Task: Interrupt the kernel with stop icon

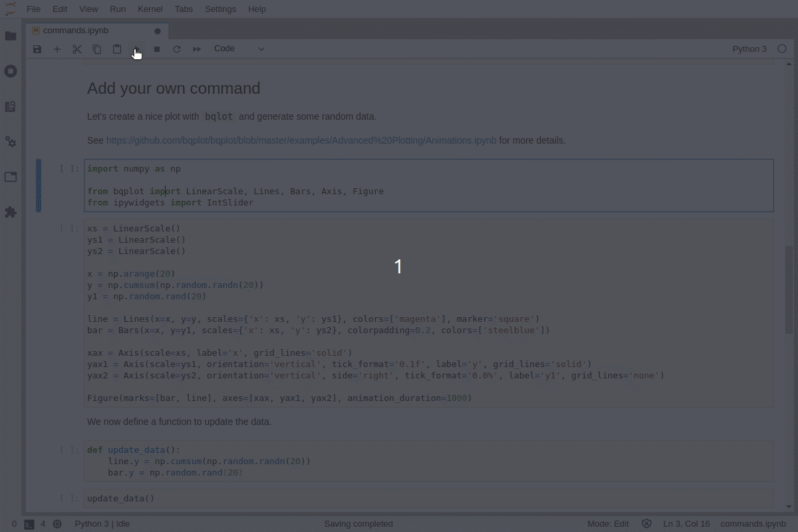Action: (x=157, y=49)
